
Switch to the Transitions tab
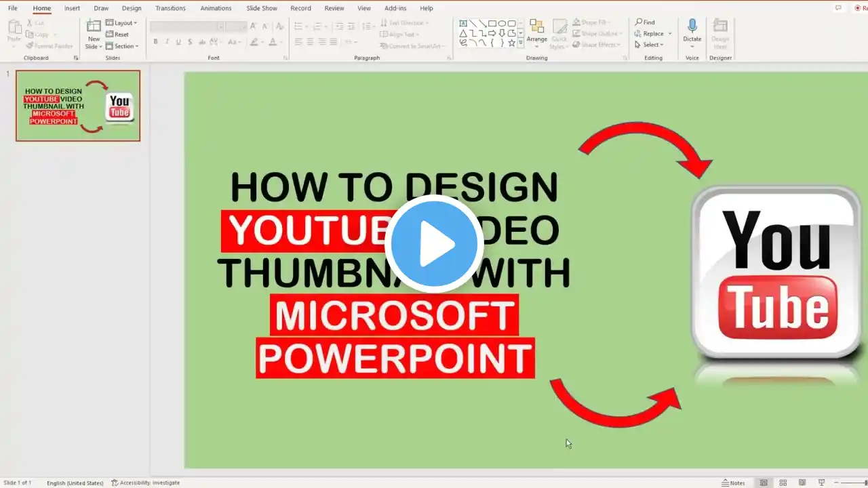point(170,8)
